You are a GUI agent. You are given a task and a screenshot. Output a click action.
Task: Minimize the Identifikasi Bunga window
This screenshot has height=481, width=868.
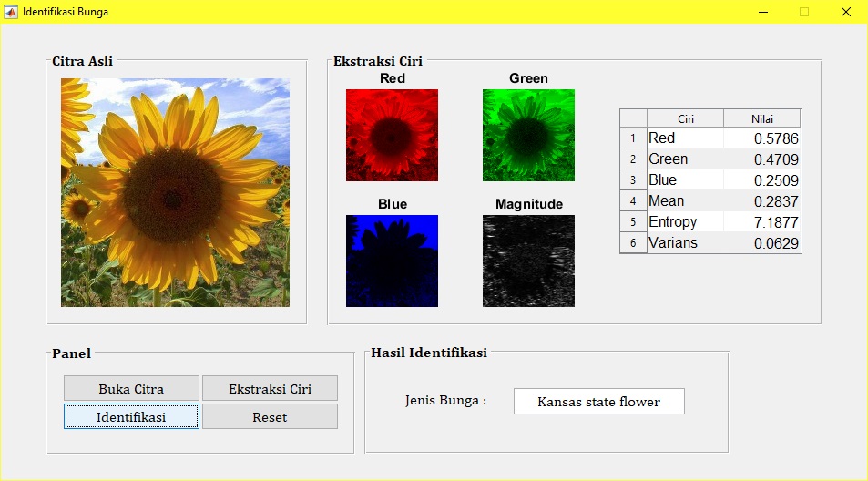[762, 12]
